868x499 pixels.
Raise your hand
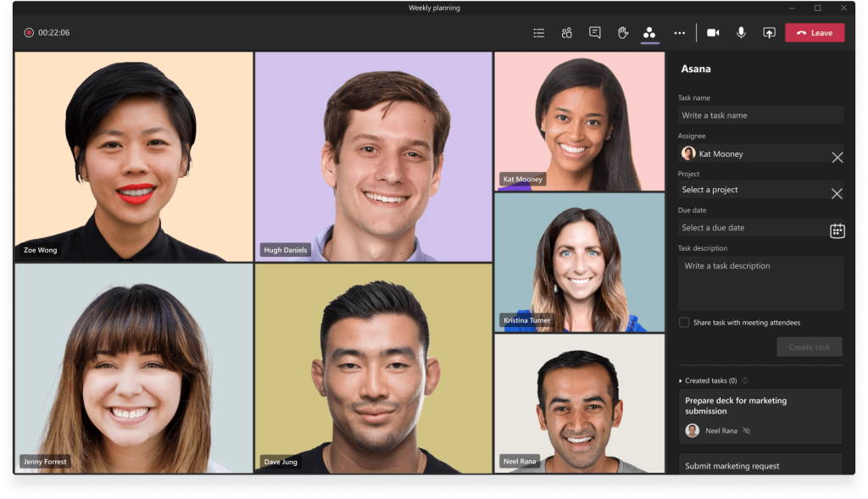click(x=623, y=32)
